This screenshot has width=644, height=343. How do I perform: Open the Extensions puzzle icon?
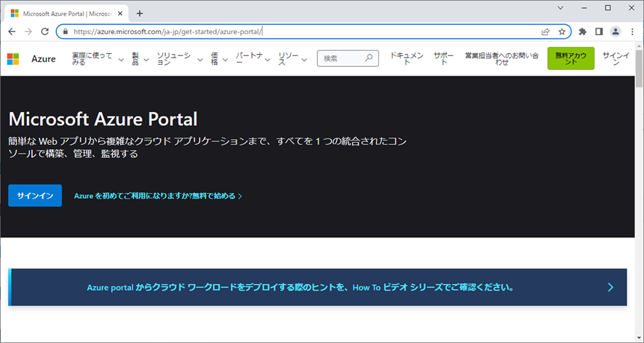[x=582, y=32]
